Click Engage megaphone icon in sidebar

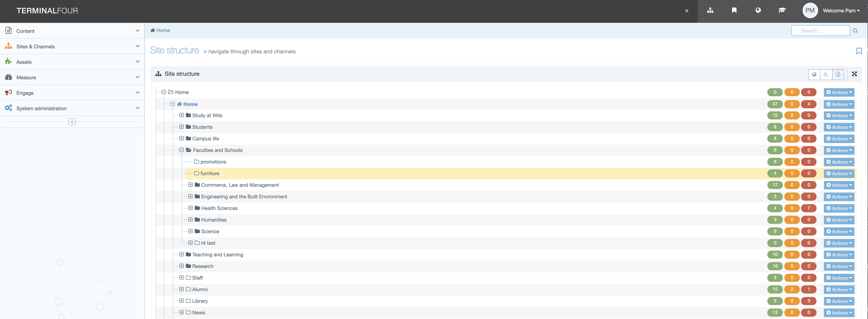pyautogui.click(x=9, y=93)
